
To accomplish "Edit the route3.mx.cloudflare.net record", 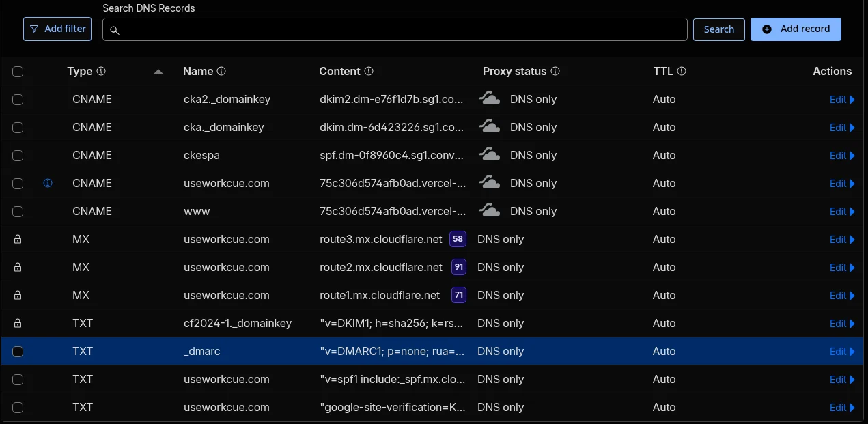I will [x=842, y=240].
